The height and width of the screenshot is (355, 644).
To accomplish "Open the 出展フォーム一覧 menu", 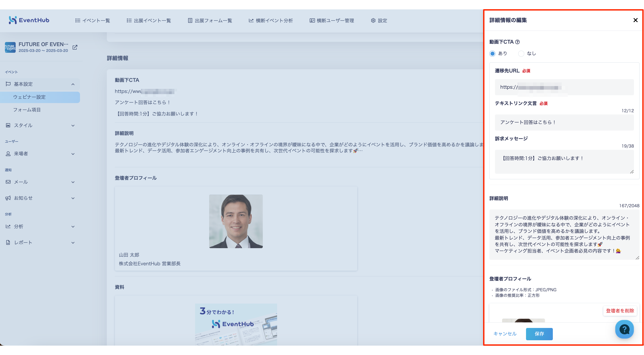I will [210, 21].
